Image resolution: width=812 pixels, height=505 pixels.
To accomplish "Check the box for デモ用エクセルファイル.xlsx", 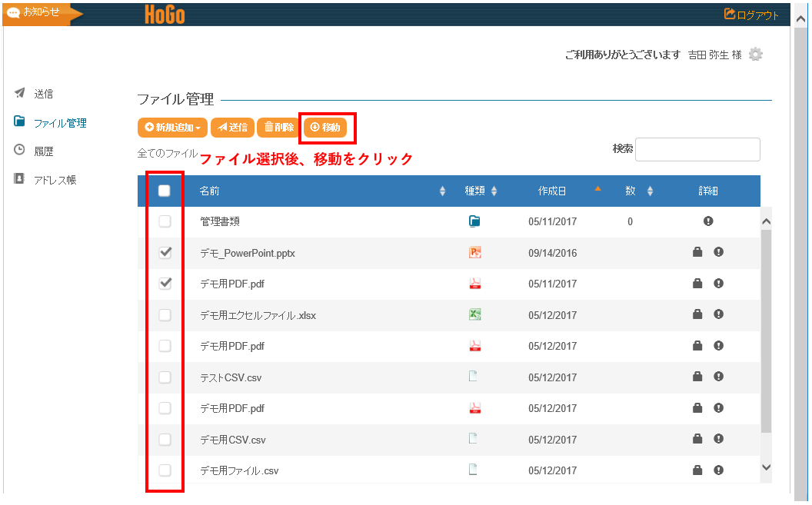I will click(x=165, y=314).
